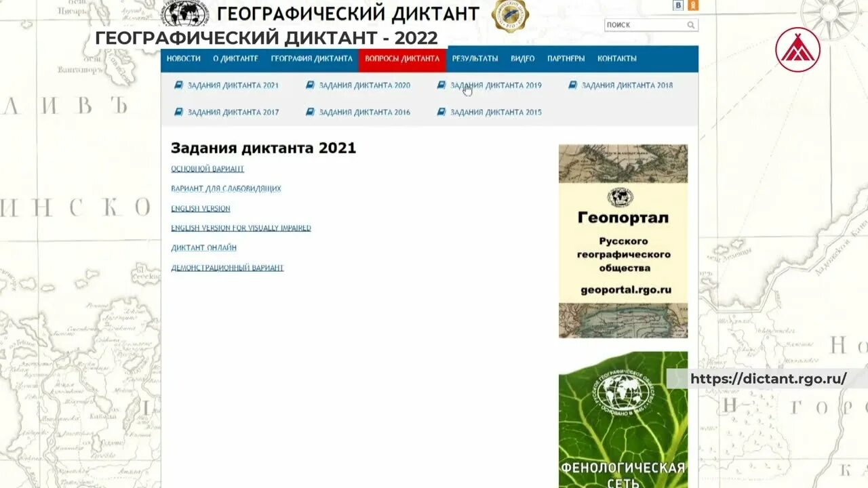868x488 pixels.
Task: Click the Задания диктанта 2021 heading
Action: click(263, 148)
